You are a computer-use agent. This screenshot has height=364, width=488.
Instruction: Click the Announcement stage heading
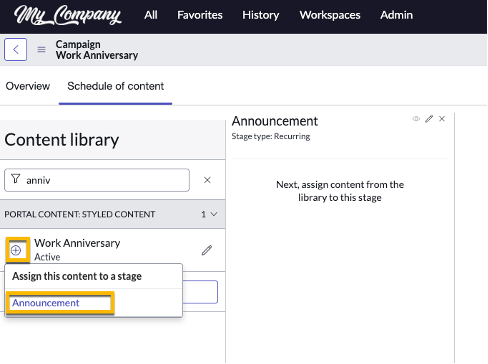(275, 121)
